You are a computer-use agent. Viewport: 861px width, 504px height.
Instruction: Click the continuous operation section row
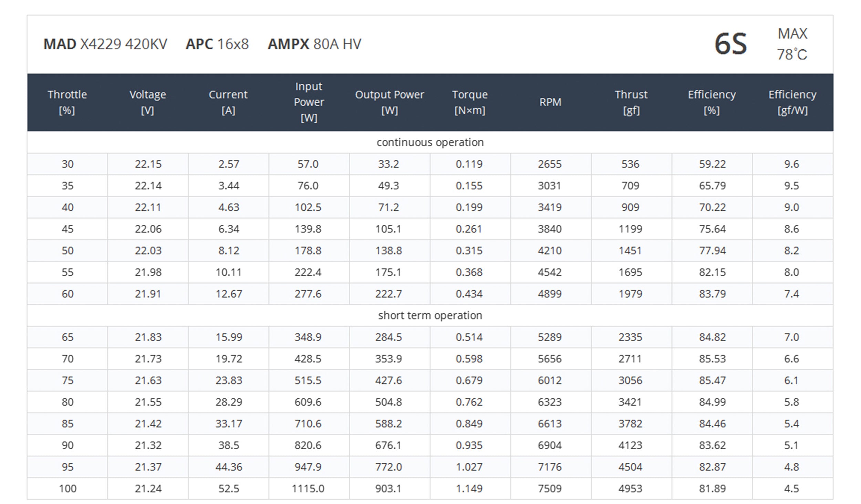pyautogui.click(x=430, y=142)
